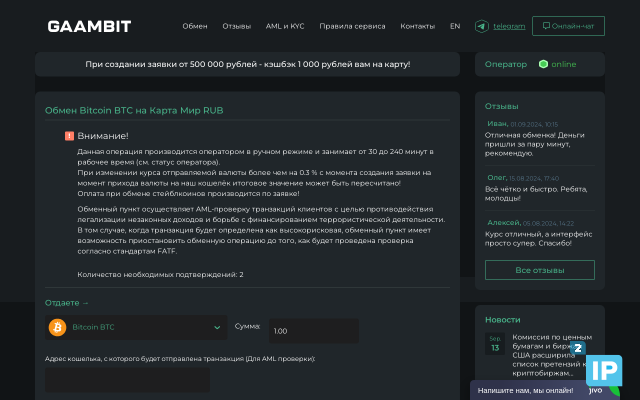The image size is (640, 400).
Task: Click the dropdown chevron beside Bitcoin BTC
Action: pyautogui.click(x=217, y=327)
